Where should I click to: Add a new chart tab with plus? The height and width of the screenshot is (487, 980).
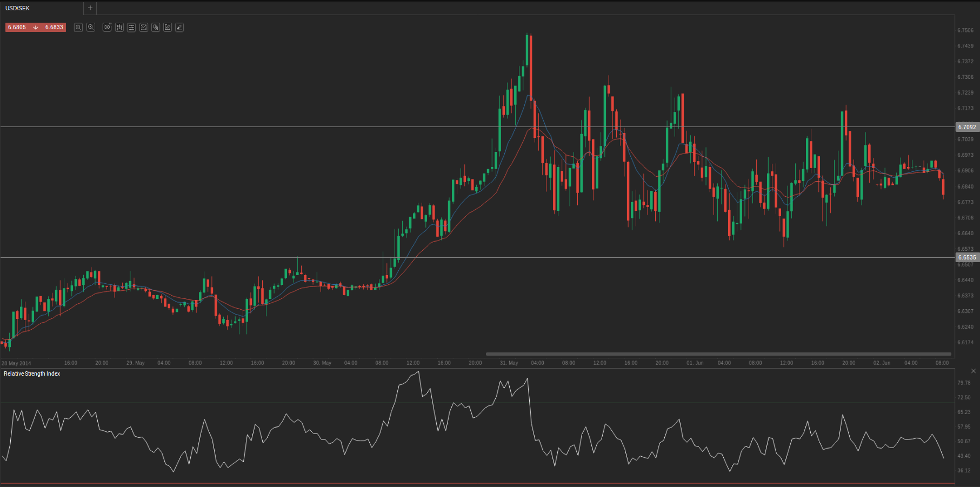coord(90,8)
